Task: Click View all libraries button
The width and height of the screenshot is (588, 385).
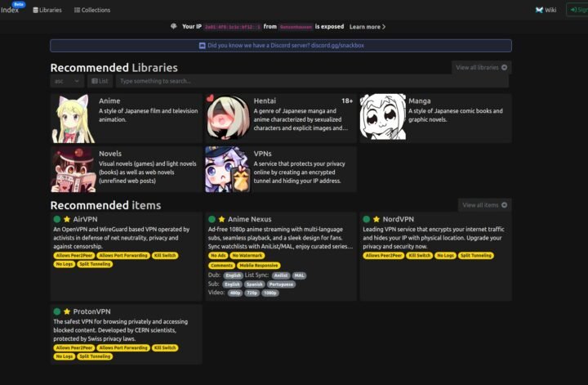Action: (481, 67)
